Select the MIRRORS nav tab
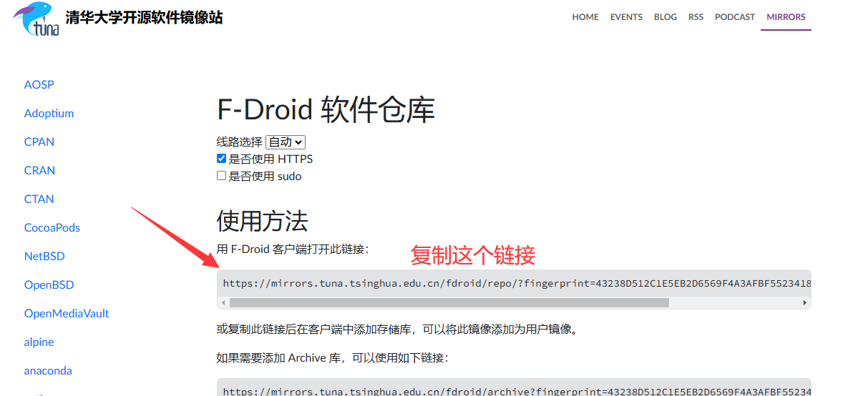 coord(786,17)
